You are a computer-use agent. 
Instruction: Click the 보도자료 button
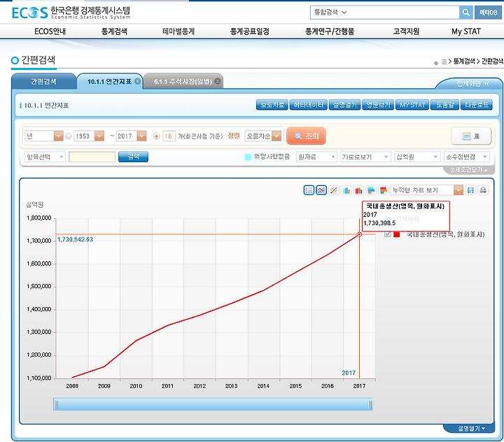pyautogui.click(x=272, y=105)
